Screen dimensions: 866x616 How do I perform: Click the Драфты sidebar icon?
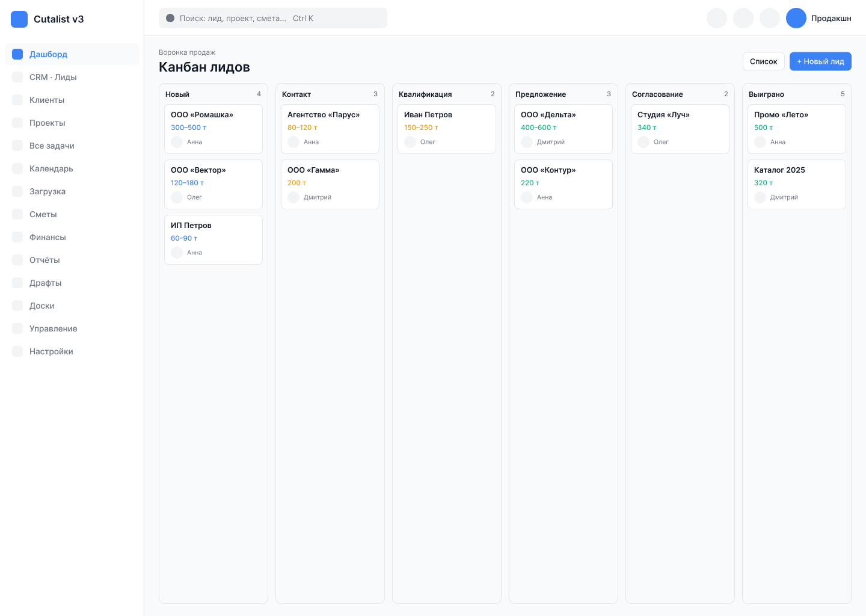(17, 283)
